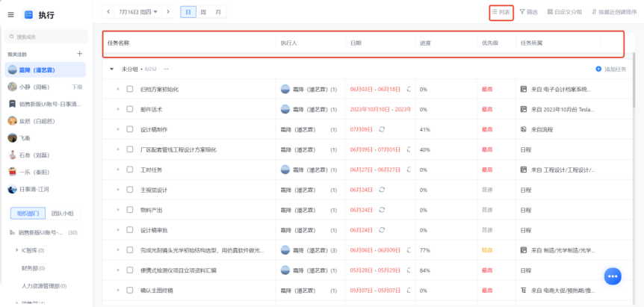Switch to 日 day view
644x307 pixels.
click(188, 12)
